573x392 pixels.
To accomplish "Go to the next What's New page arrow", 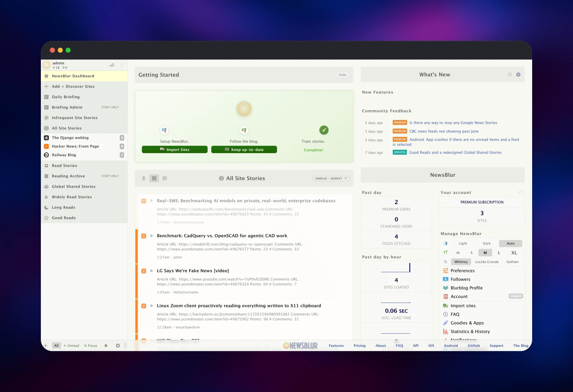I will (x=518, y=74).
